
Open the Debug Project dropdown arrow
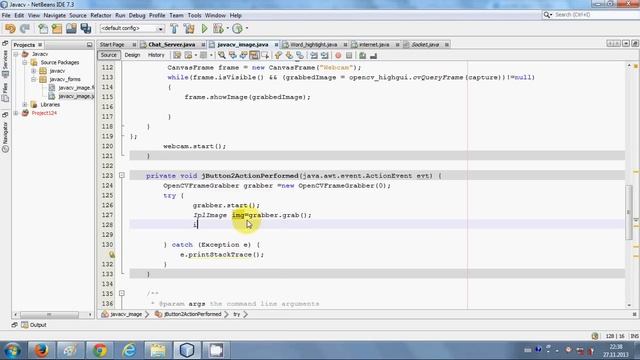pos(227,29)
